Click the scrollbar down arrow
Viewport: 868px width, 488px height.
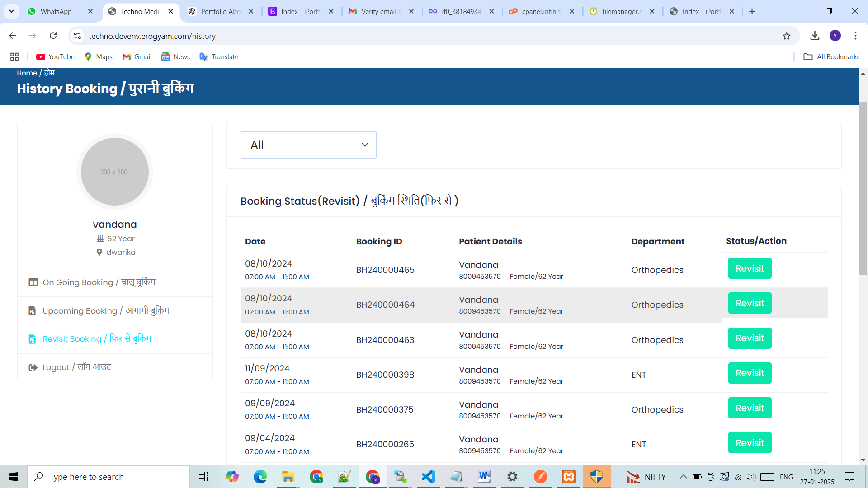coord(863,460)
